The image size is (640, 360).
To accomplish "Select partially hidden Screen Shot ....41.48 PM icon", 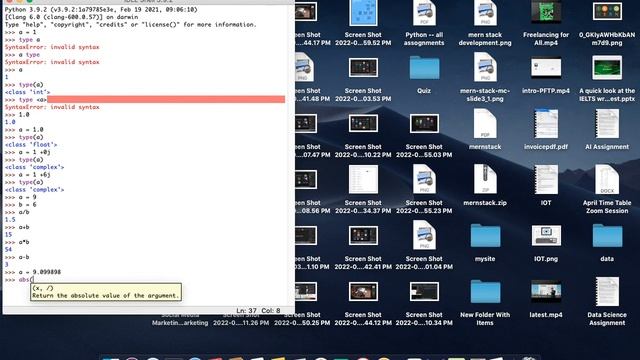I will point(304,67).
